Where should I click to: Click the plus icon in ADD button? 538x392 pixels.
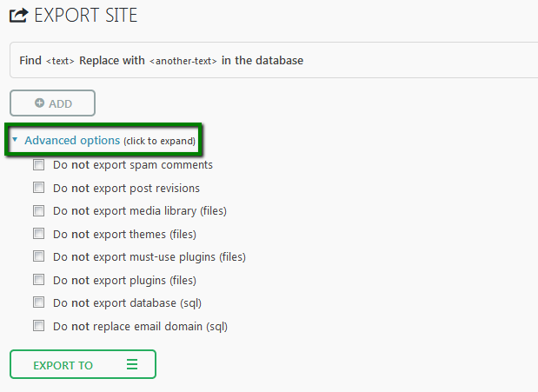(39, 103)
